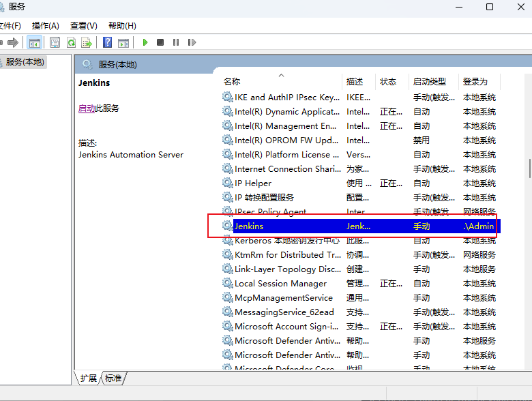532x401 pixels.
Task: Click gear icon of Intel(R) OPROM FW row
Action: (227, 140)
